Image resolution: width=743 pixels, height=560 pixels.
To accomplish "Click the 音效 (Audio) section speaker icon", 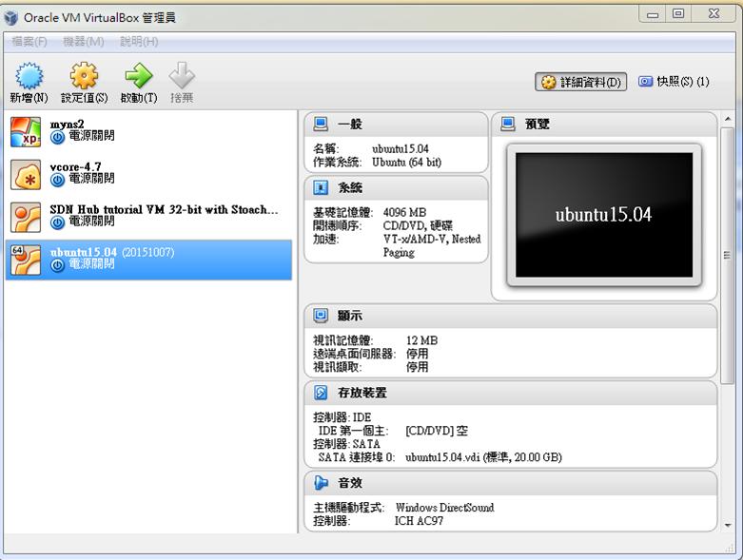I will pos(321,482).
